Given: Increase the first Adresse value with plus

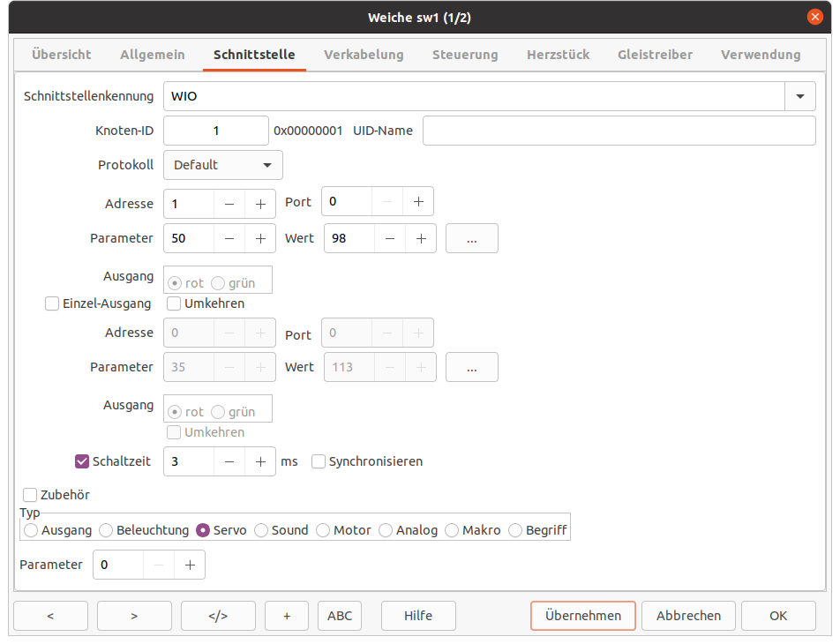Looking at the screenshot, I should tap(260, 204).
